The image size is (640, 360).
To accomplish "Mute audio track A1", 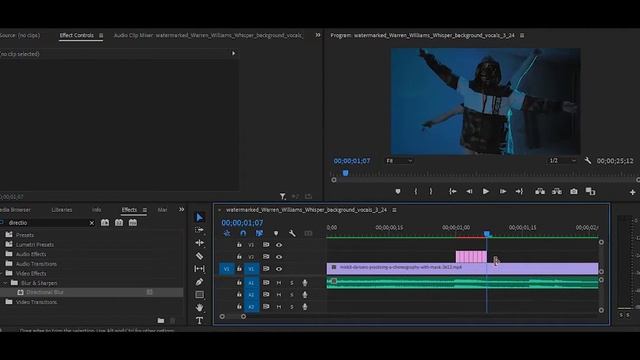I will (x=279, y=282).
